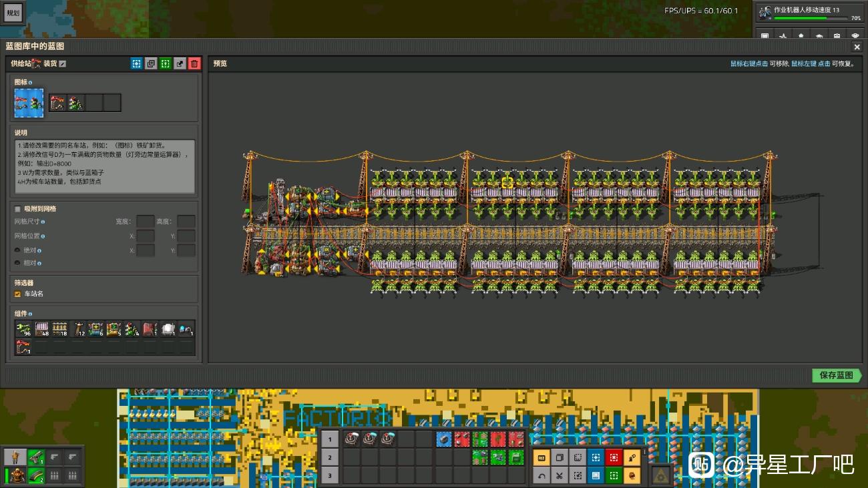Click the large blue blueprint preview icon

coord(29,103)
